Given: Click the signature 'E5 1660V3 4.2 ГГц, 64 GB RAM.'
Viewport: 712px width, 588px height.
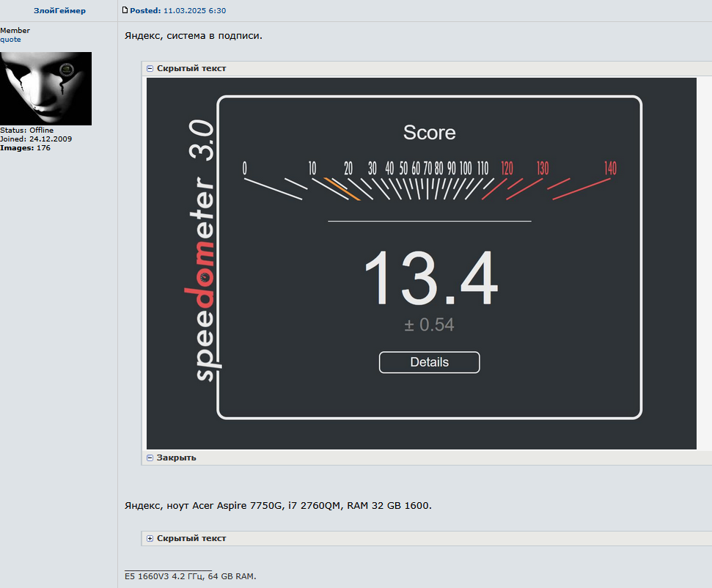Looking at the screenshot, I should click(190, 576).
